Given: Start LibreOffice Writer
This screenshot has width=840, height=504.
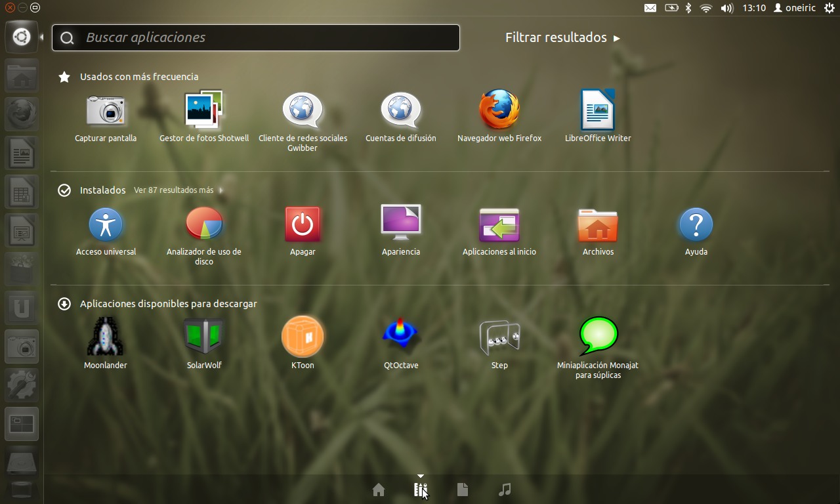Looking at the screenshot, I should coord(598,111).
